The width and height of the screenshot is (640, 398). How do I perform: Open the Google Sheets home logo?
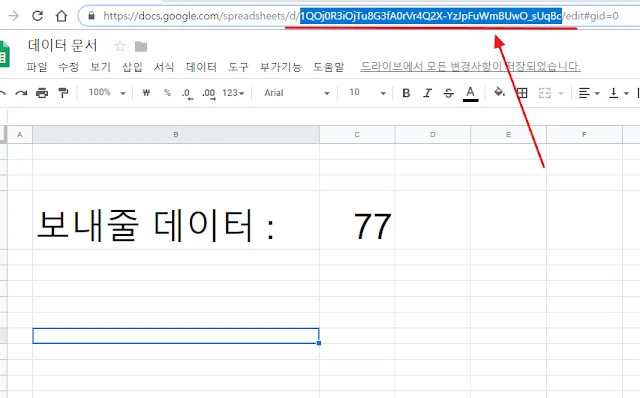(4, 54)
